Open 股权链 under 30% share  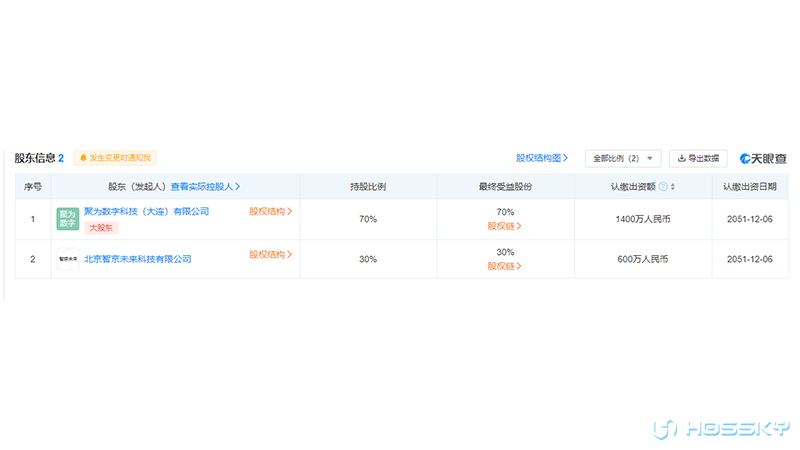504,266
